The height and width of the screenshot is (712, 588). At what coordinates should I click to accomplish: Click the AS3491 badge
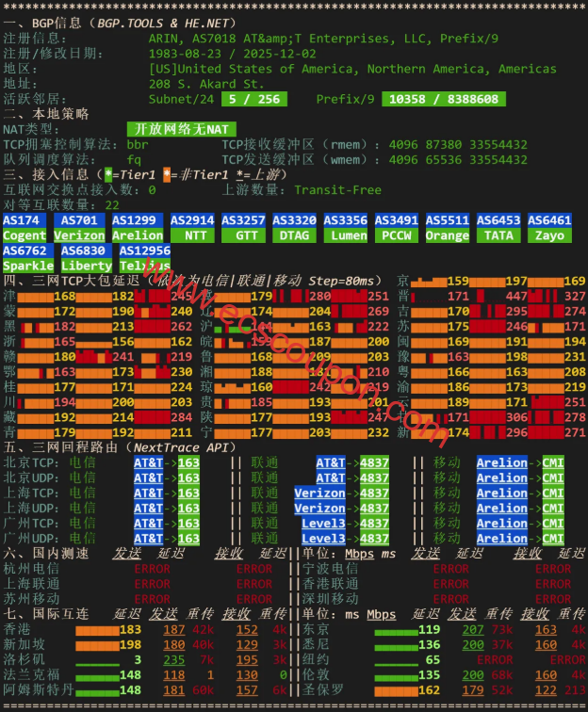397,220
